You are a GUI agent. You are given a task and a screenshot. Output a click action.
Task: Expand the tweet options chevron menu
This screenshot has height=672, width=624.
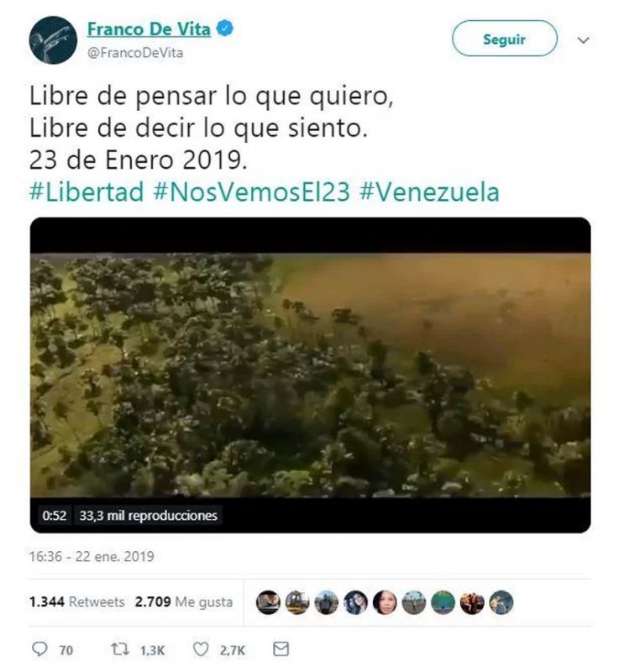[x=584, y=39]
